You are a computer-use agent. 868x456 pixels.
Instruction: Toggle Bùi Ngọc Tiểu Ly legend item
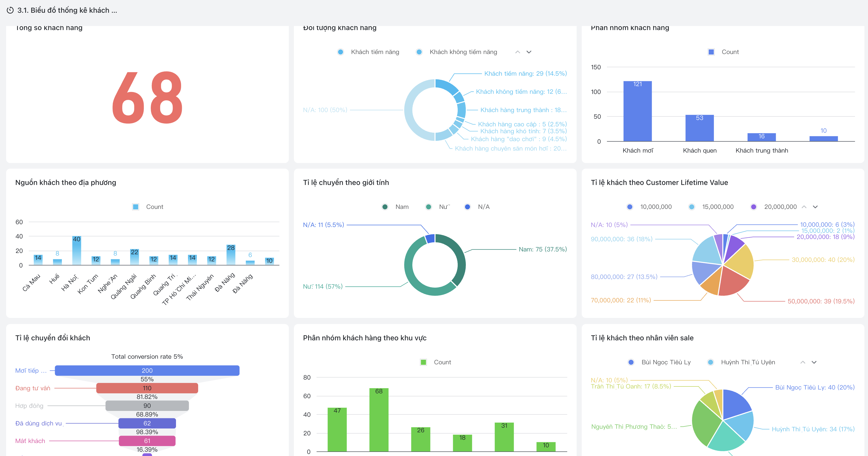tap(659, 362)
